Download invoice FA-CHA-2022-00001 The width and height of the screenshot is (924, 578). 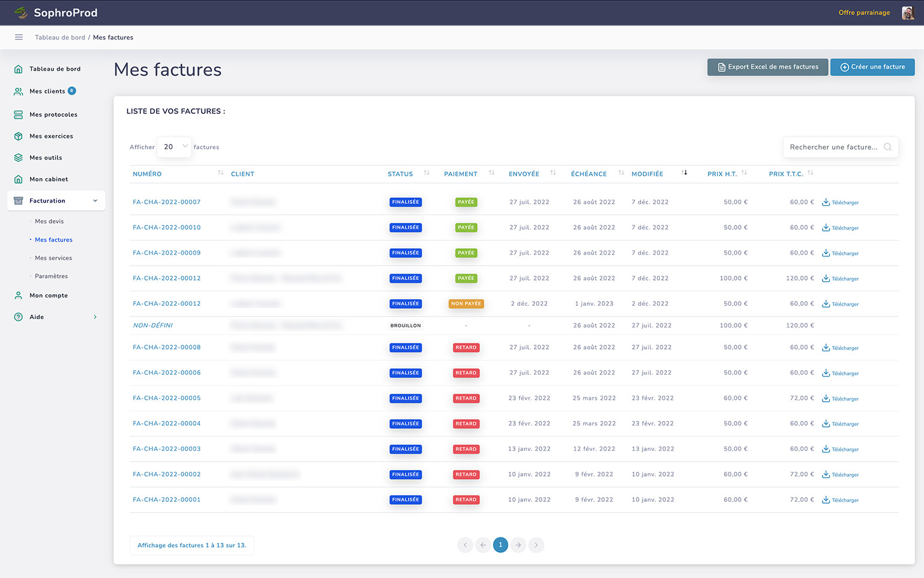click(840, 500)
